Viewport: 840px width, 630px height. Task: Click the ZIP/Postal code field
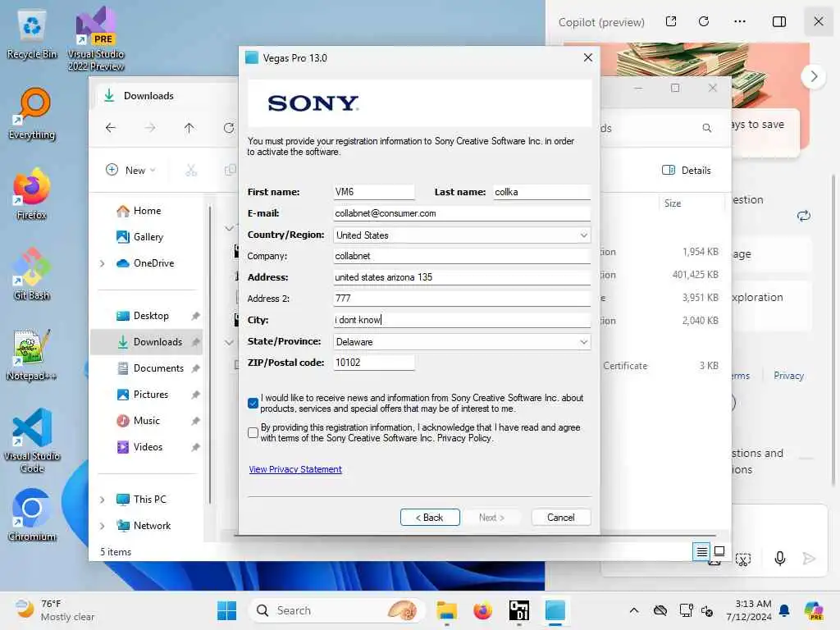click(374, 363)
